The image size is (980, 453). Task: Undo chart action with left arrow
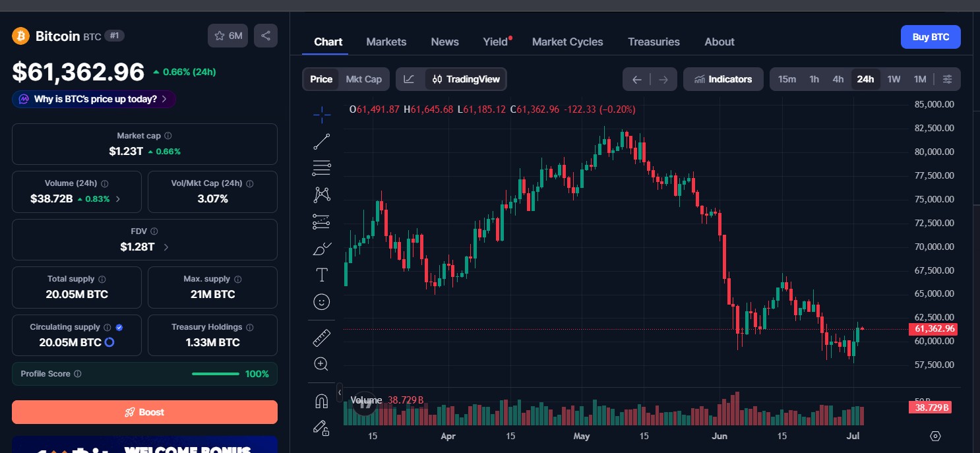(x=636, y=79)
